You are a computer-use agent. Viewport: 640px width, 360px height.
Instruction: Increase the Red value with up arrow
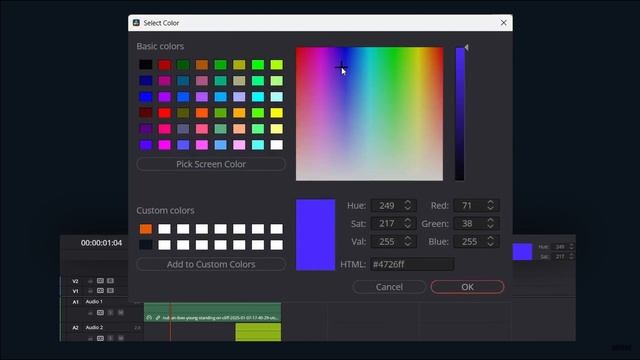coord(491,202)
